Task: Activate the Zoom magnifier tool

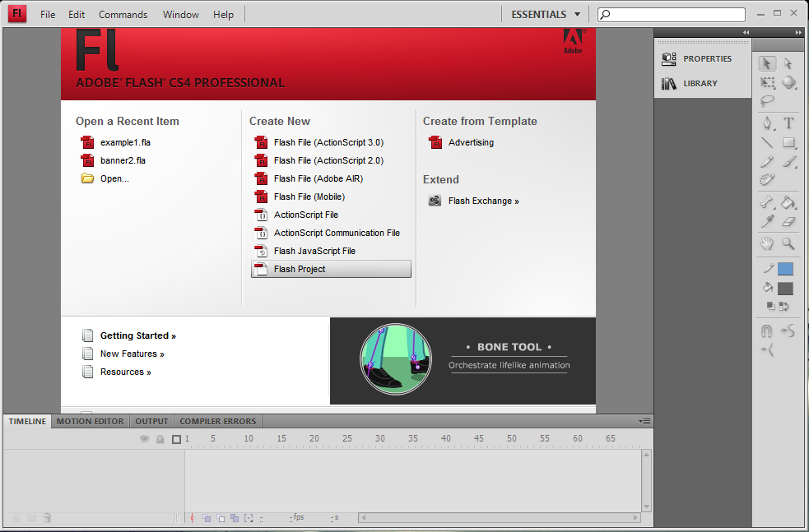Action: [788, 243]
